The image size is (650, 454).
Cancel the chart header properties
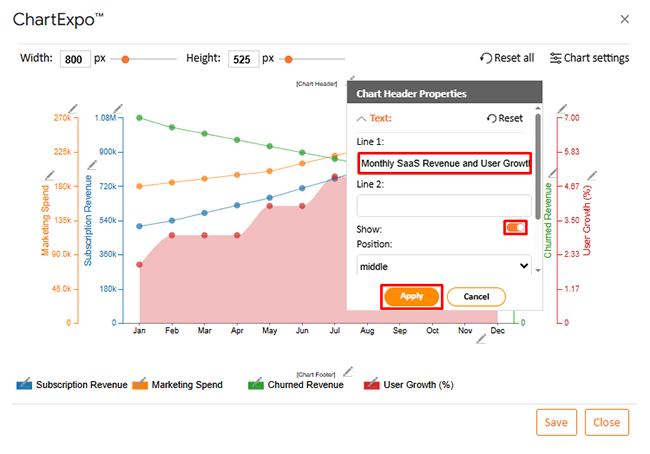(476, 297)
